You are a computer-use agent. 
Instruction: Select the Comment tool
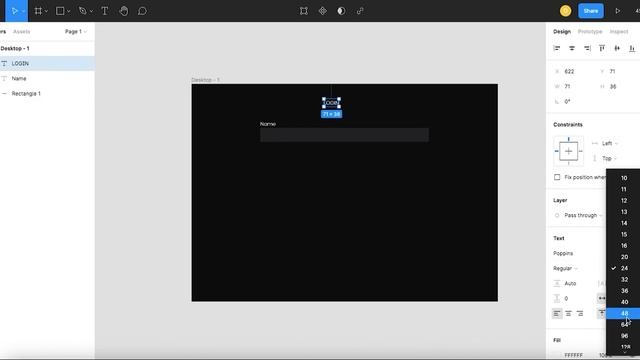pos(142,11)
